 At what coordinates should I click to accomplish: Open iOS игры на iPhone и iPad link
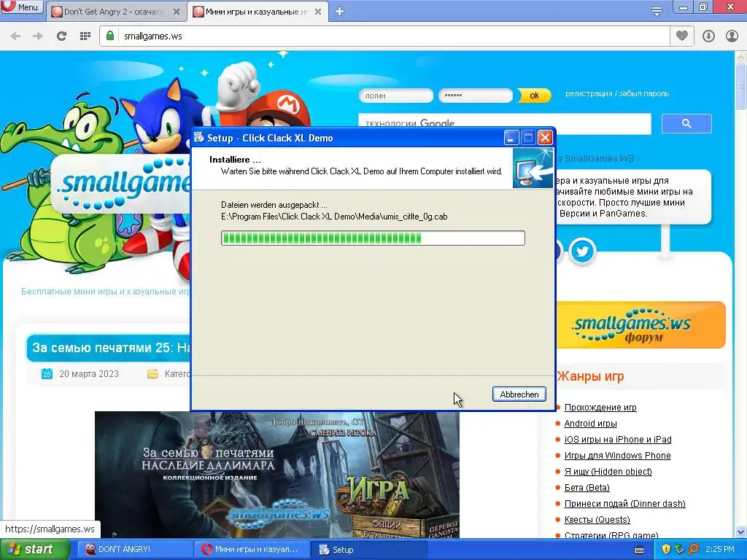coord(618,440)
